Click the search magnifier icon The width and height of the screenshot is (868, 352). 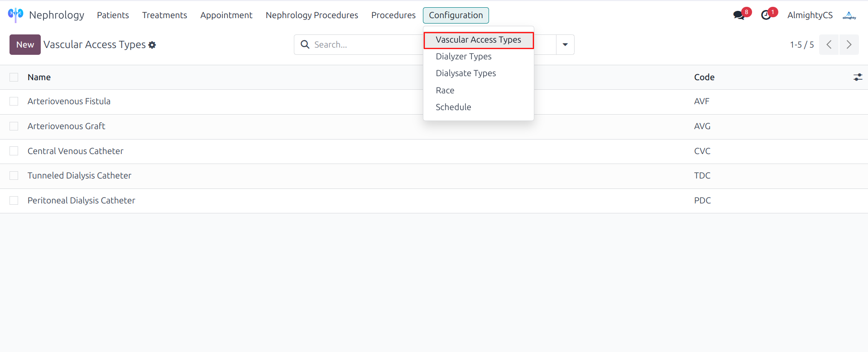[x=305, y=44]
